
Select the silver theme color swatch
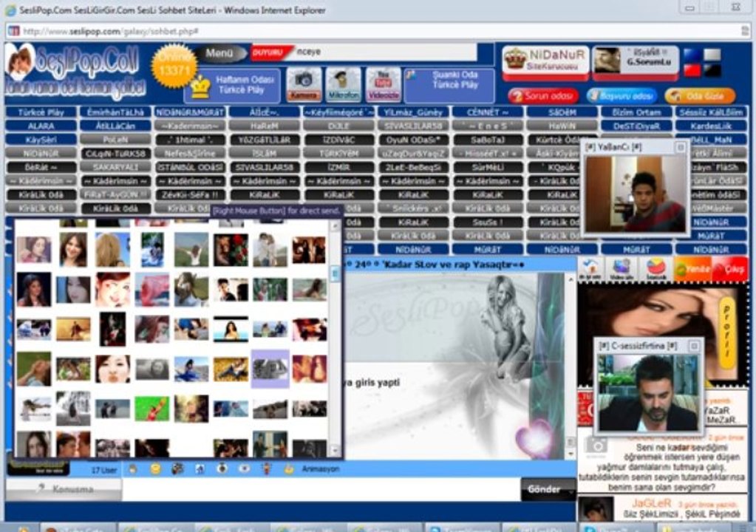[x=712, y=55]
